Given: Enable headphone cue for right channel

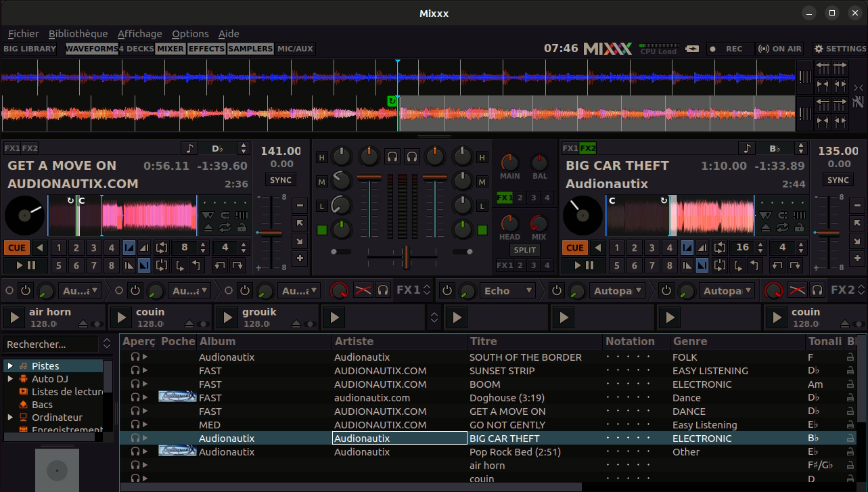Looking at the screenshot, I should tap(411, 157).
